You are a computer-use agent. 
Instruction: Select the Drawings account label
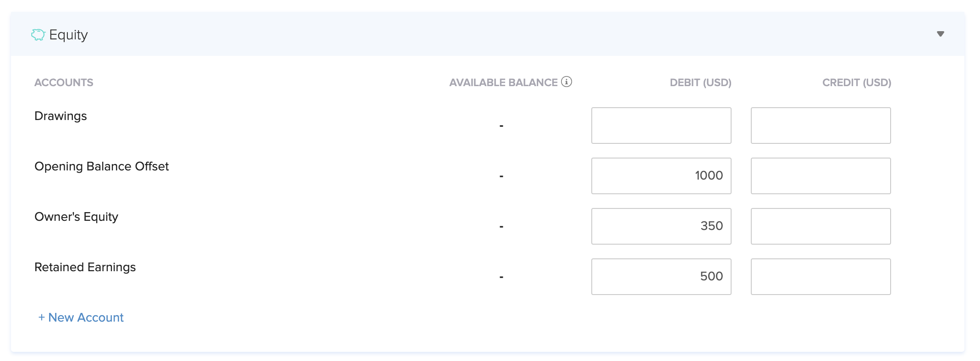61,116
